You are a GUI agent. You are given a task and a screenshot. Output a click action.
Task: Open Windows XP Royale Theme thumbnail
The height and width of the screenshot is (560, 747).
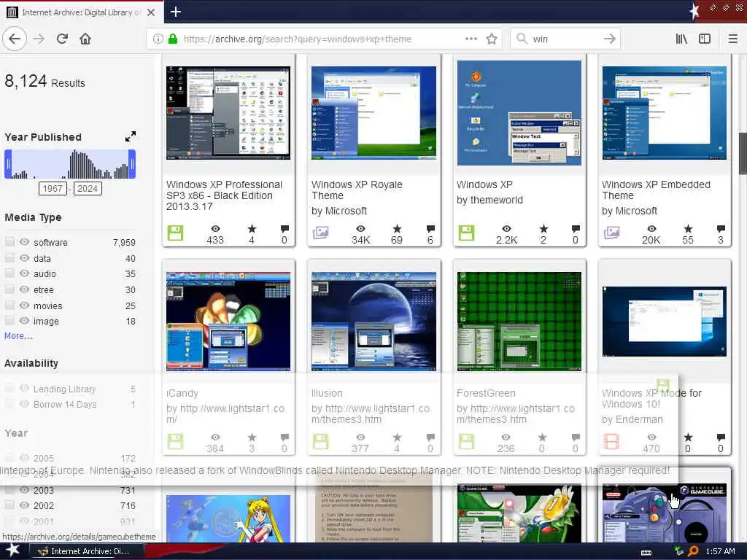tap(373, 113)
